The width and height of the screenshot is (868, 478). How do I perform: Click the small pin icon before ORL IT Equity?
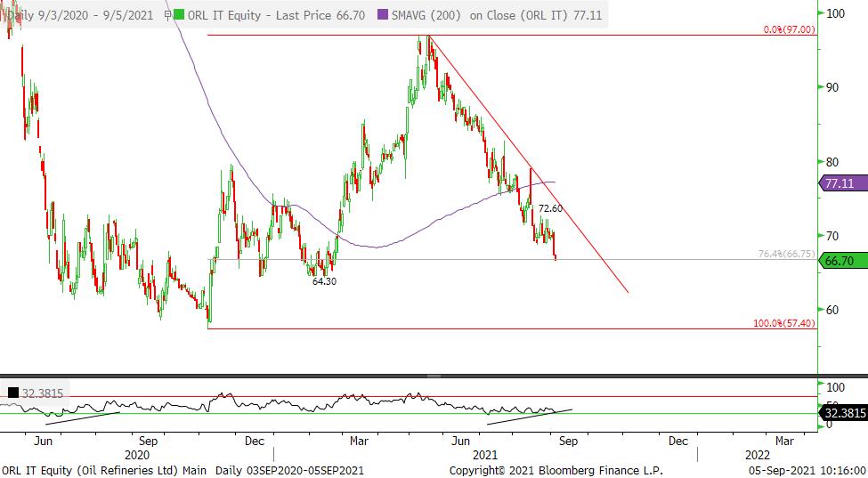(x=168, y=15)
